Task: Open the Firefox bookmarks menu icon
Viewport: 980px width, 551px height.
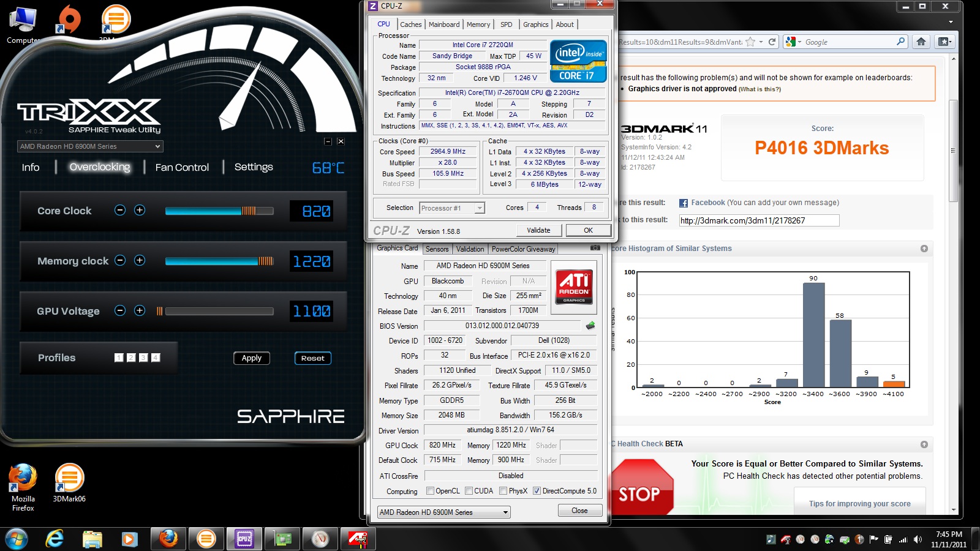Action: 944,42
